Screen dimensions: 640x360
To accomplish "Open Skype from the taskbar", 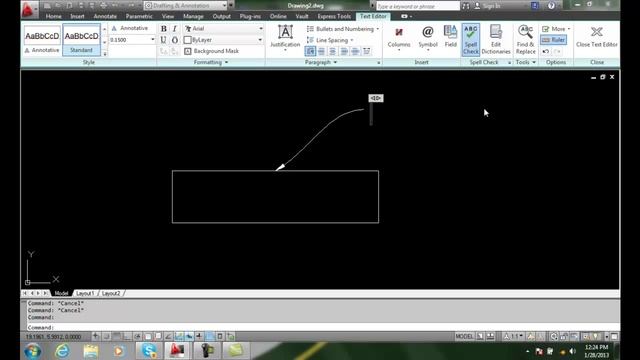I will [149, 351].
